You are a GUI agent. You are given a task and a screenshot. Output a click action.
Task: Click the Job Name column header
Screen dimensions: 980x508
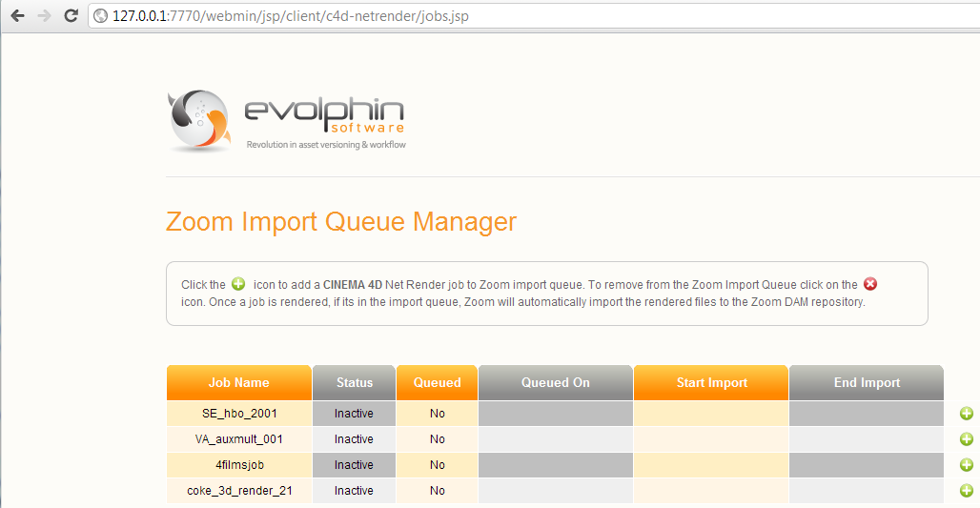238,382
